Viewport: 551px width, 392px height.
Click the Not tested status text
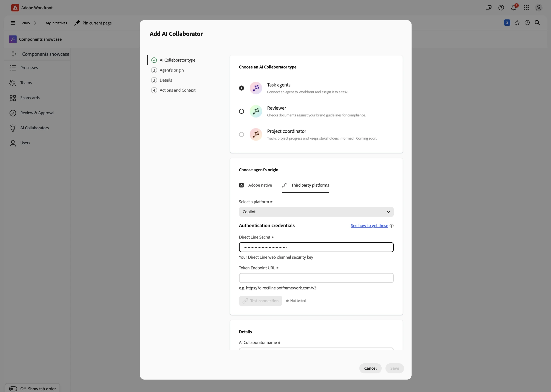point(298,301)
